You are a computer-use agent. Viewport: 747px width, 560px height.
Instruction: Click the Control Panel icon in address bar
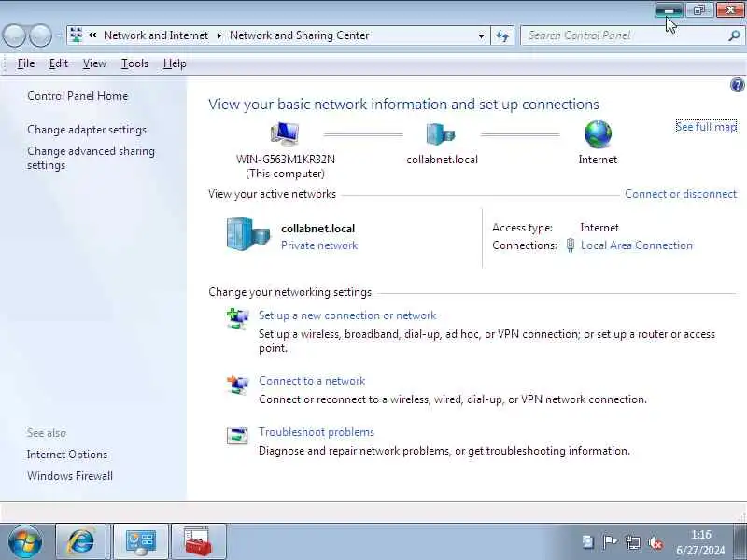coord(77,35)
